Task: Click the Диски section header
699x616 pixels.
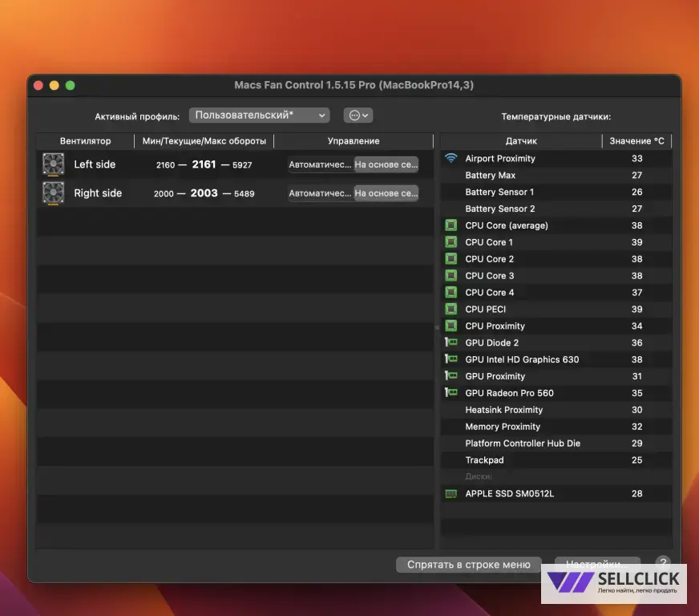Action: [x=479, y=476]
